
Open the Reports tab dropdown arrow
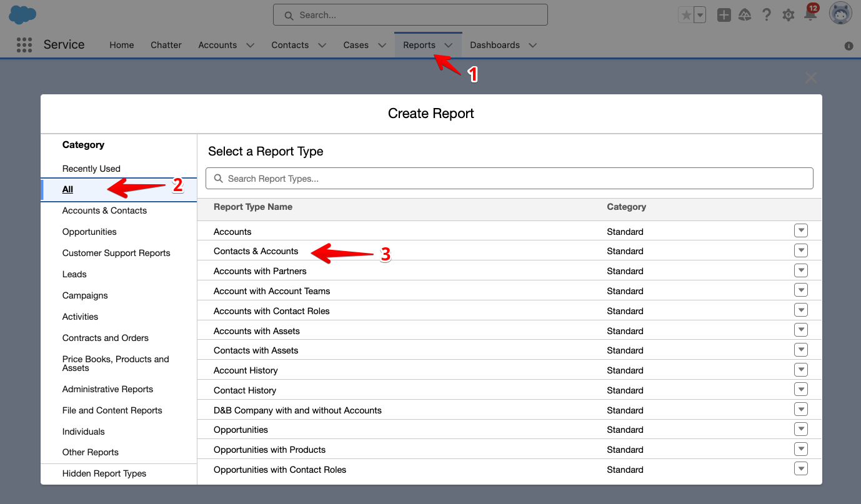click(x=448, y=44)
